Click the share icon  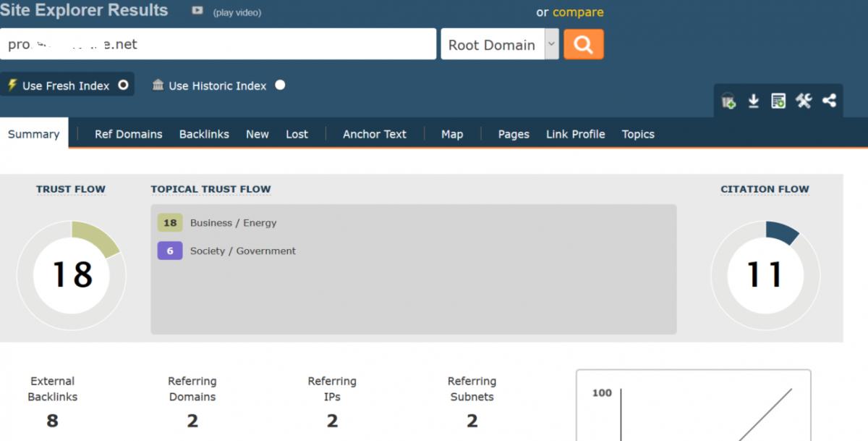pyautogui.click(x=829, y=101)
